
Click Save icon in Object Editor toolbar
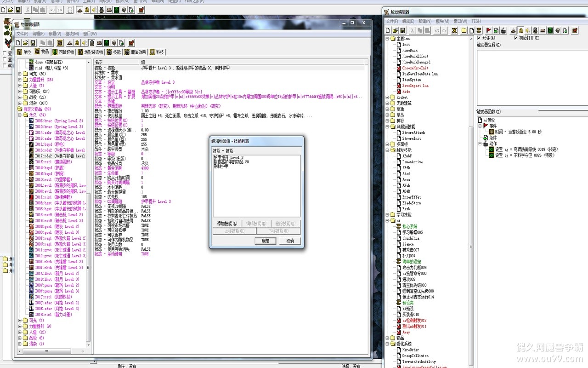click(34, 43)
